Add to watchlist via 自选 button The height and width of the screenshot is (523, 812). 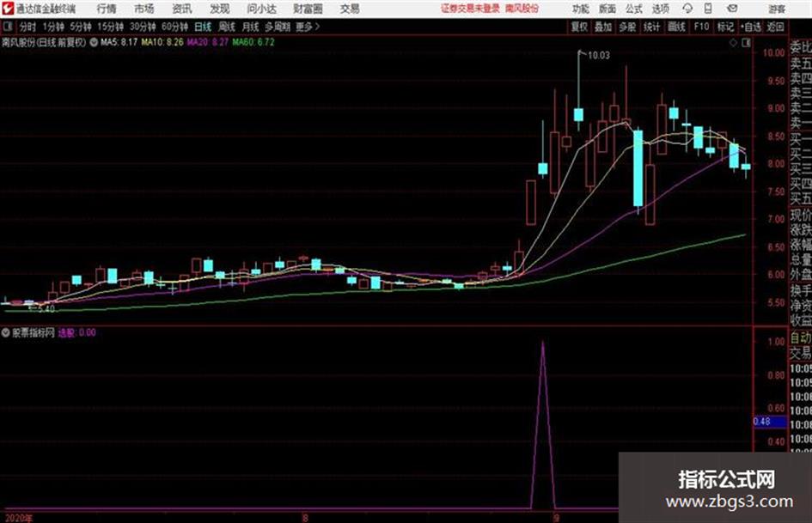751,27
